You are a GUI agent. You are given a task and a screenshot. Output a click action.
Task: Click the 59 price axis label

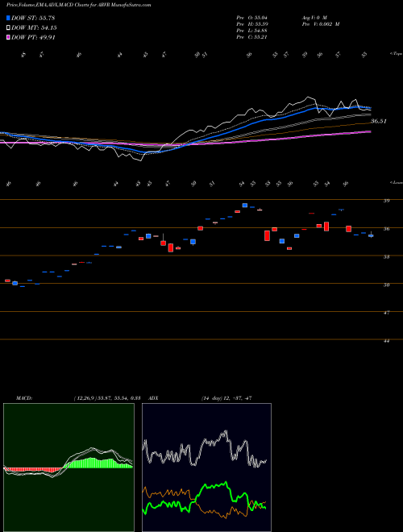tap(386, 201)
